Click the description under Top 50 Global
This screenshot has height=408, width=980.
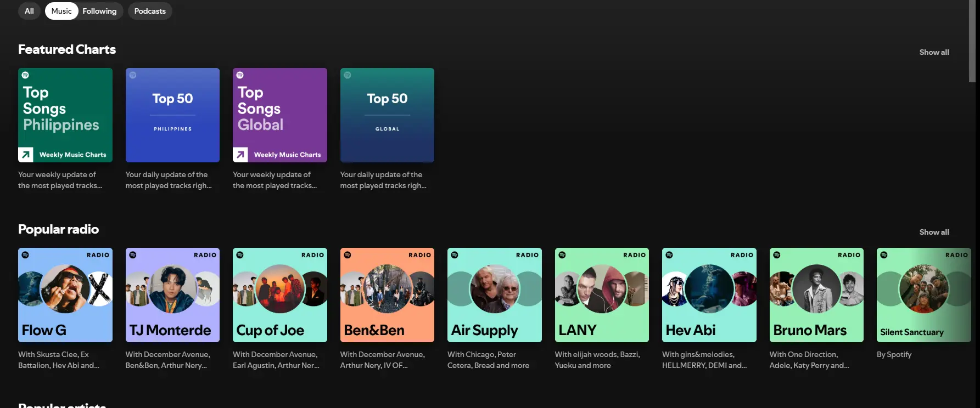click(x=383, y=180)
